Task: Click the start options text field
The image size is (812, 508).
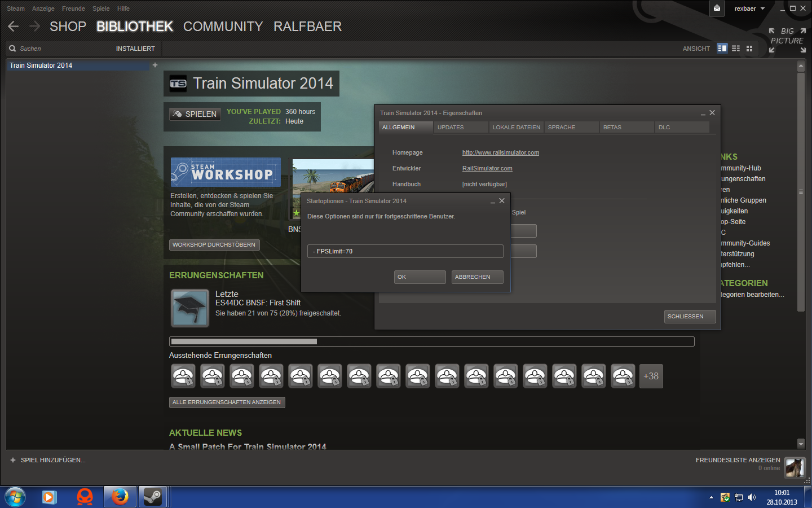Action: tap(405, 251)
